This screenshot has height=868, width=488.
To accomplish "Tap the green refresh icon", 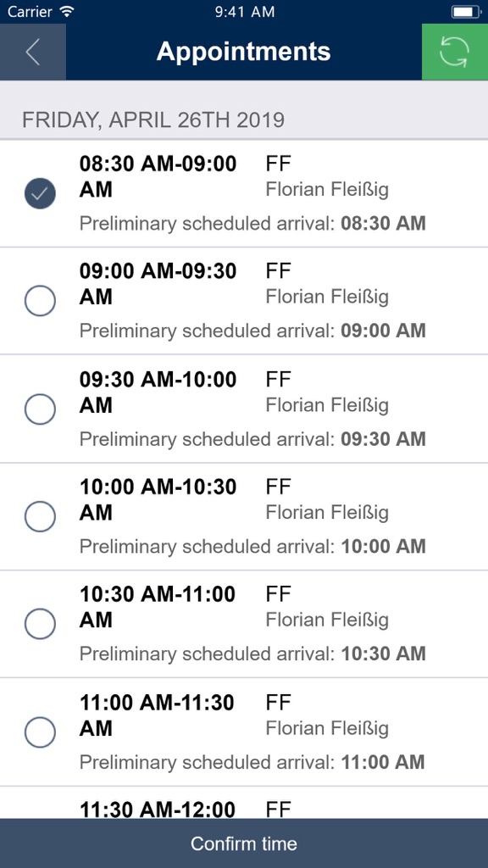I will click(455, 52).
